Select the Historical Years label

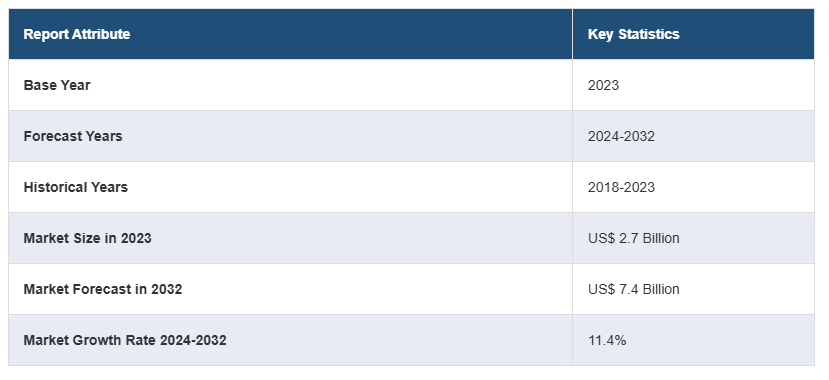coord(76,187)
